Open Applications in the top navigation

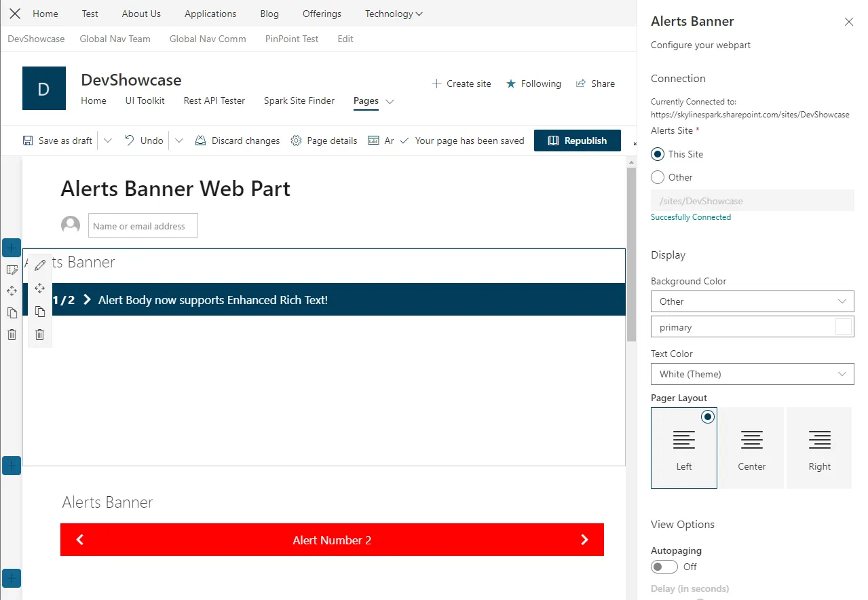pyautogui.click(x=210, y=14)
